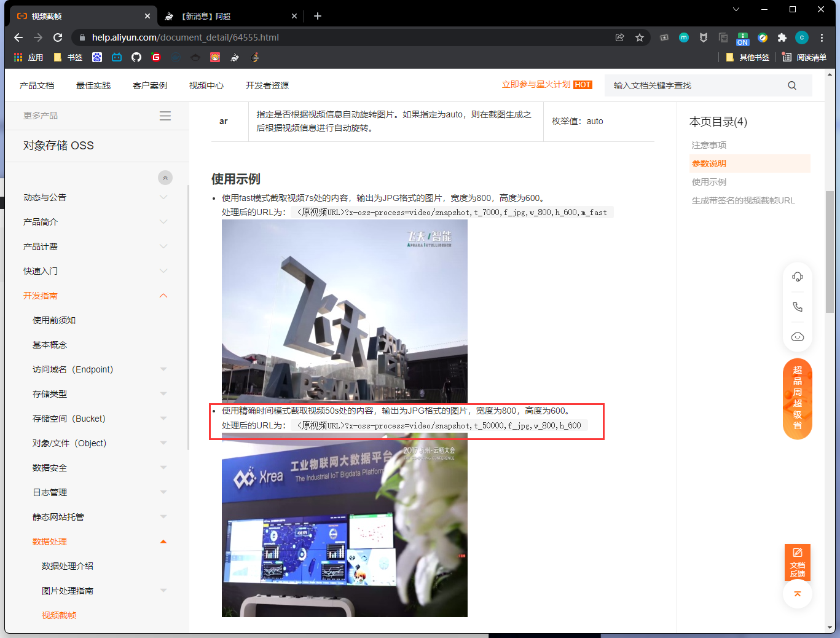The height and width of the screenshot is (638, 840).
Task: Open the browser extensions puzzle icon
Action: click(x=782, y=37)
